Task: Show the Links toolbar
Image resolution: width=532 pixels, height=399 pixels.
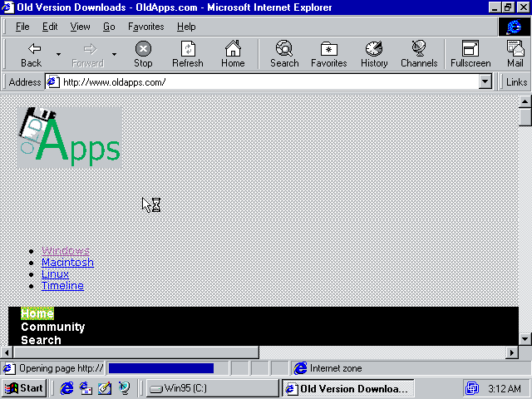Action: pos(516,82)
